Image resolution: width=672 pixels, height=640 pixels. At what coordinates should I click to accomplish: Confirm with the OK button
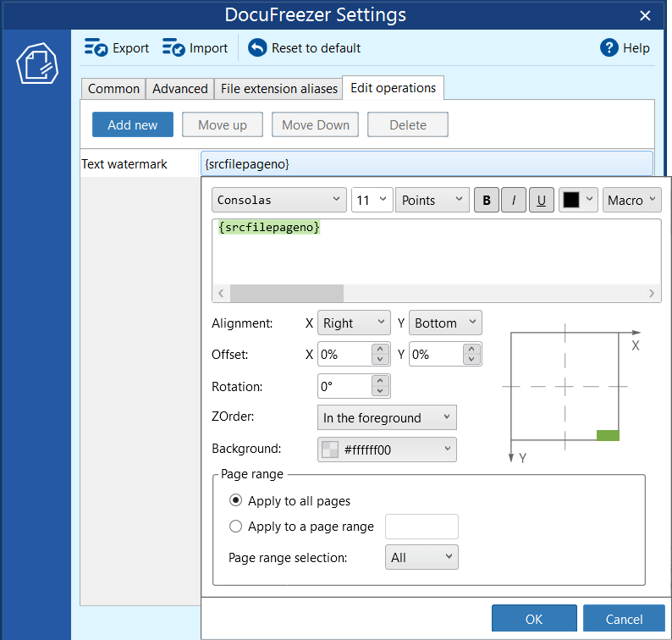point(534,619)
